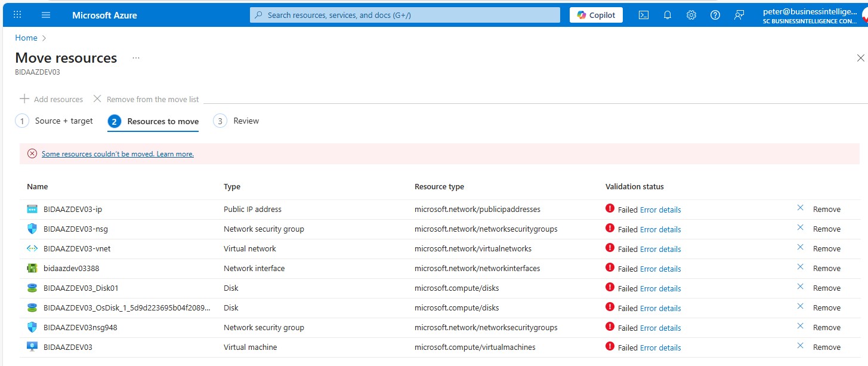The height and width of the screenshot is (366, 868).
Task: Click Remove from the move list
Action: click(x=146, y=99)
